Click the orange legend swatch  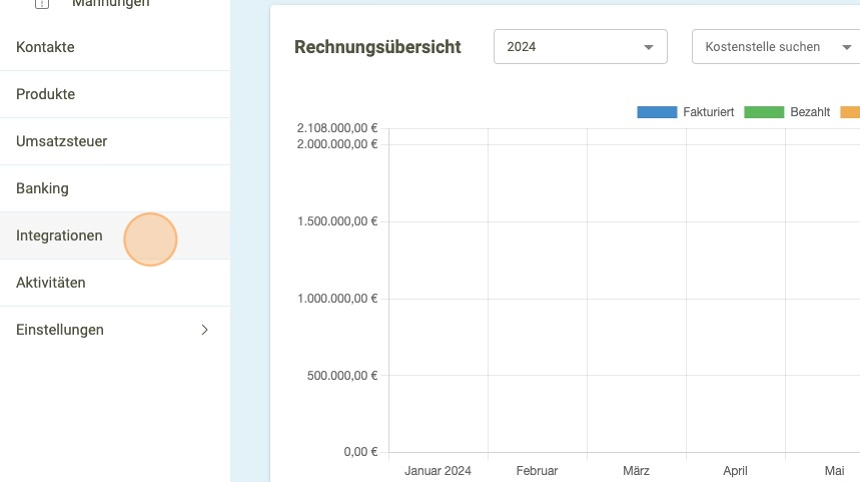pyautogui.click(x=850, y=112)
